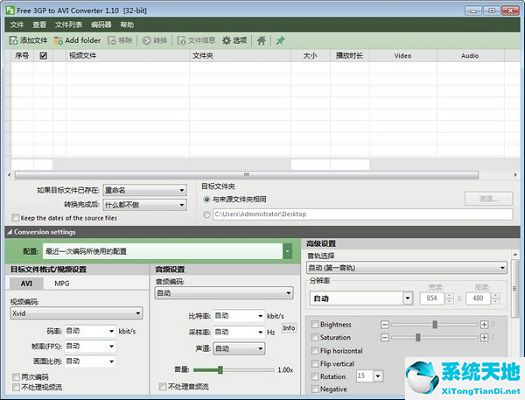Collapse the Conversion settings section
The image size is (525, 400).
click(10, 232)
